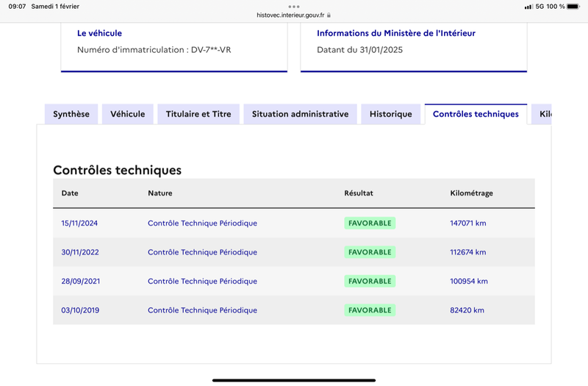The width and height of the screenshot is (588, 386).
Task: Tap the battery icon in status bar
Action: pyautogui.click(x=573, y=7)
